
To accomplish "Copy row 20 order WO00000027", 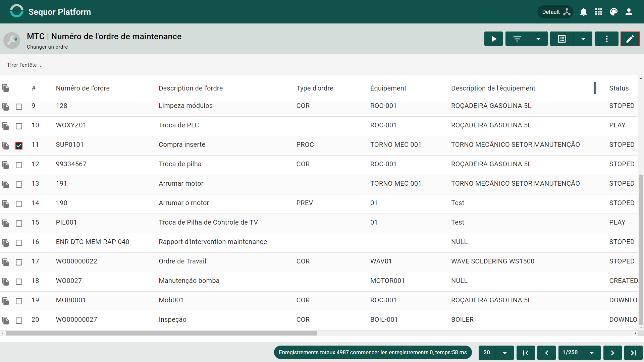I will [5, 320].
